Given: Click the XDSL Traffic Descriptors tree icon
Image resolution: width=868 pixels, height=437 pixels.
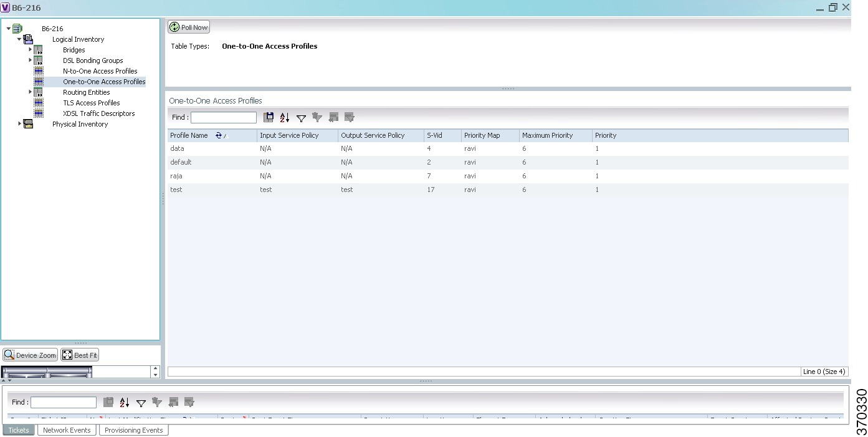Looking at the screenshot, I should (39, 113).
